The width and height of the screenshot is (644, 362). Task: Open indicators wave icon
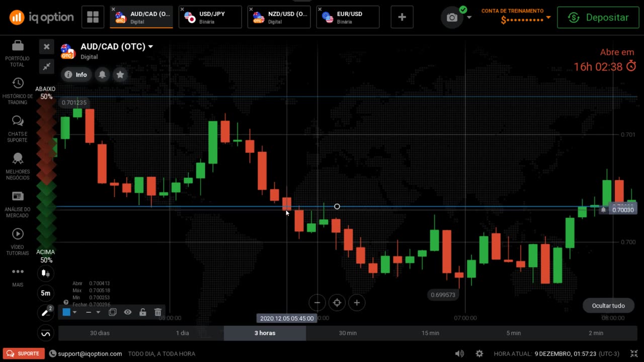click(x=46, y=333)
